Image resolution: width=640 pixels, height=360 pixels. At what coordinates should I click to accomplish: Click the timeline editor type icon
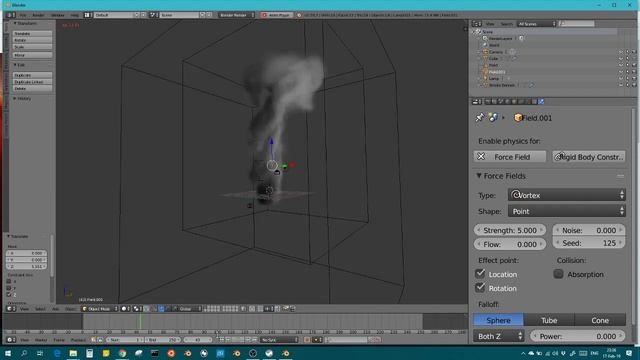10,340
